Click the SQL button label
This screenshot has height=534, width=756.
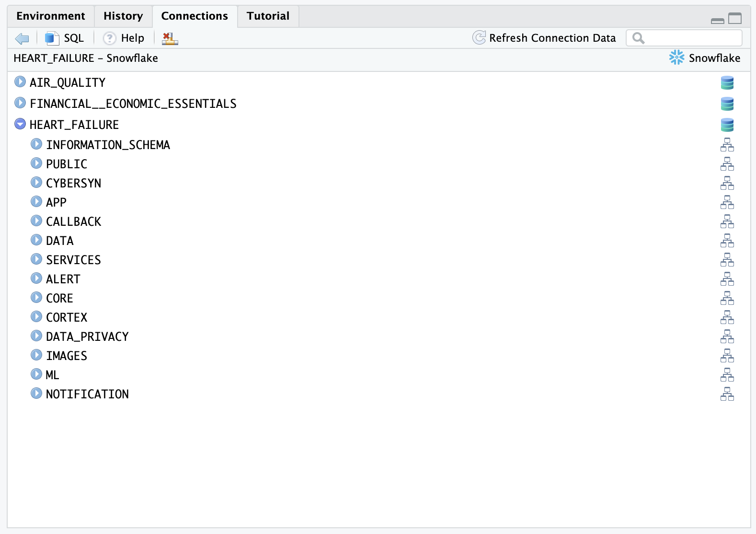pyautogui.click(x=74, y=38)
